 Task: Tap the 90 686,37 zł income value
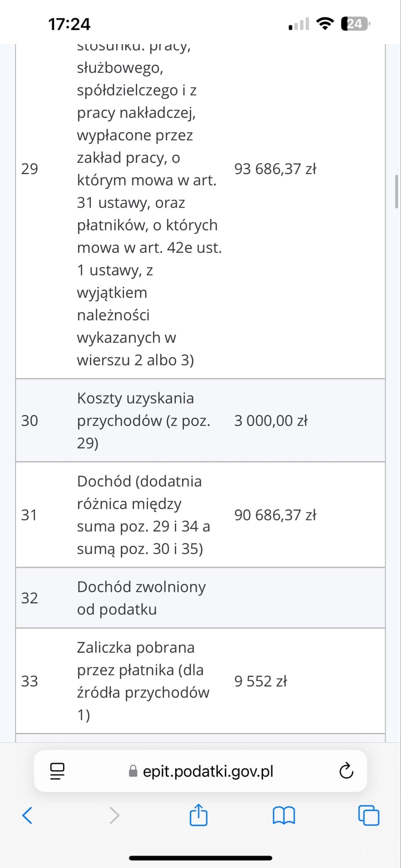275,515
